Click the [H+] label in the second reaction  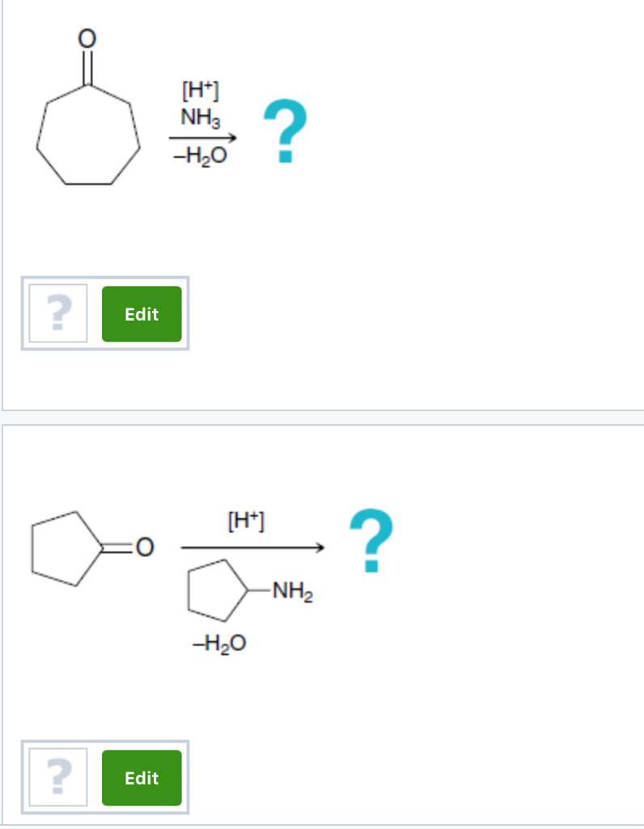pos(248,520)
